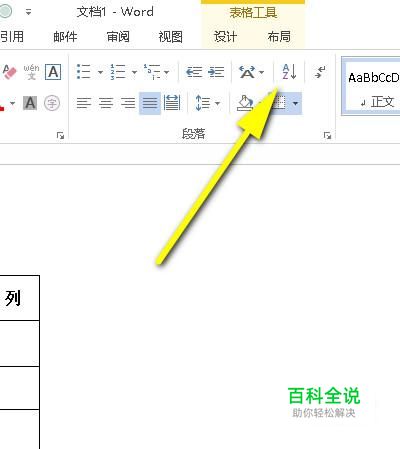Align text left
The image size is (400, 449).
click(x=84, y=103)
